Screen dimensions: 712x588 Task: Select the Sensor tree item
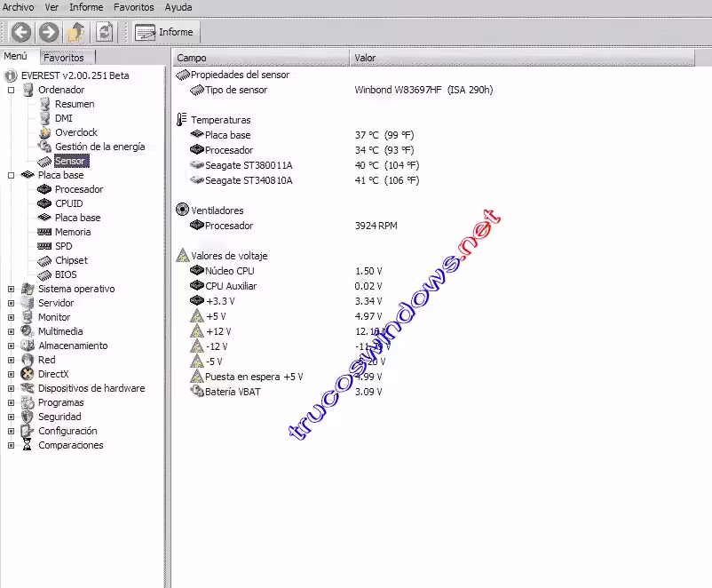pyautogui.click(x=70, y=161)
